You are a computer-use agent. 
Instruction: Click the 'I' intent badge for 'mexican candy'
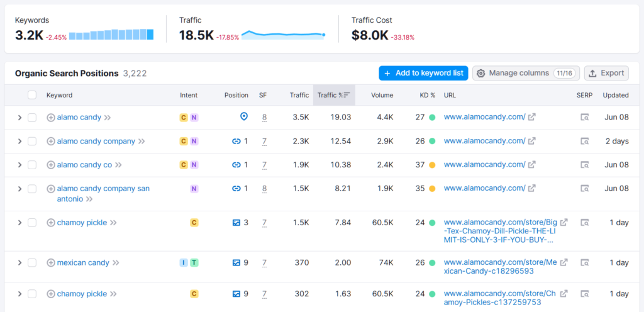click(184, 263)
